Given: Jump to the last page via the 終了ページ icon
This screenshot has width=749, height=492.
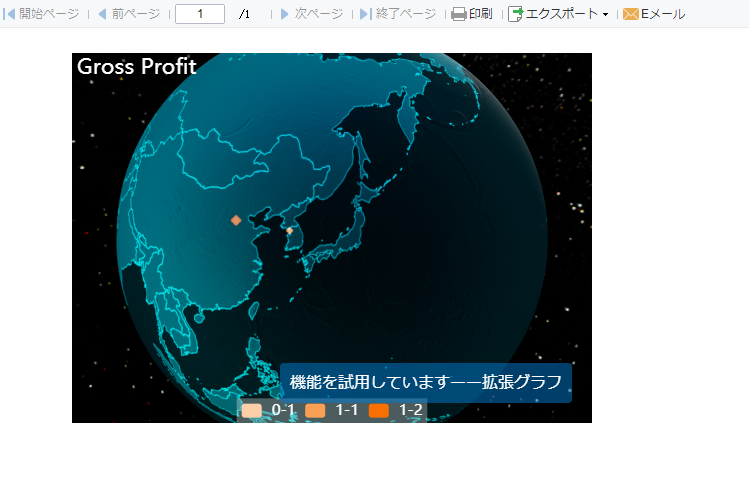Looking at the screenshot, I should [365, 14].
